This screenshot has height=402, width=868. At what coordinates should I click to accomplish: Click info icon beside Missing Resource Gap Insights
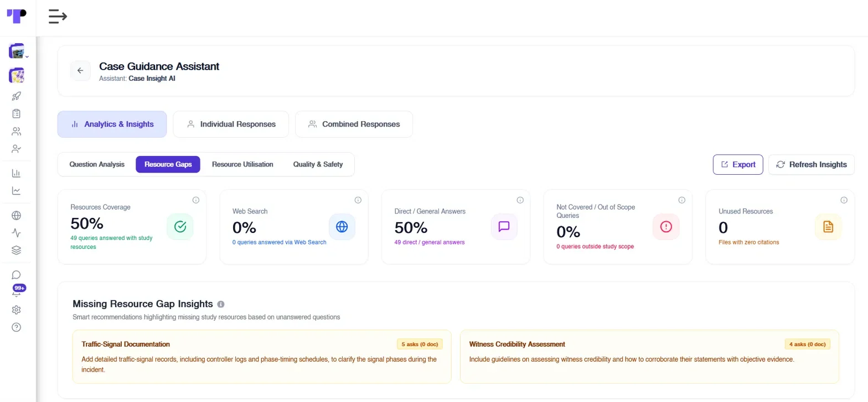pyautogui.click(x=221, y=304)
